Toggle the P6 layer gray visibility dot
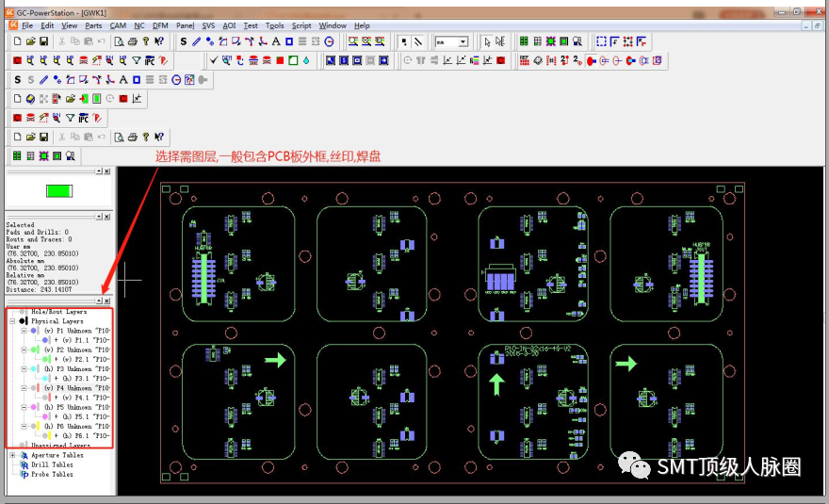829x504 pixels. click(x=34, y=426)
